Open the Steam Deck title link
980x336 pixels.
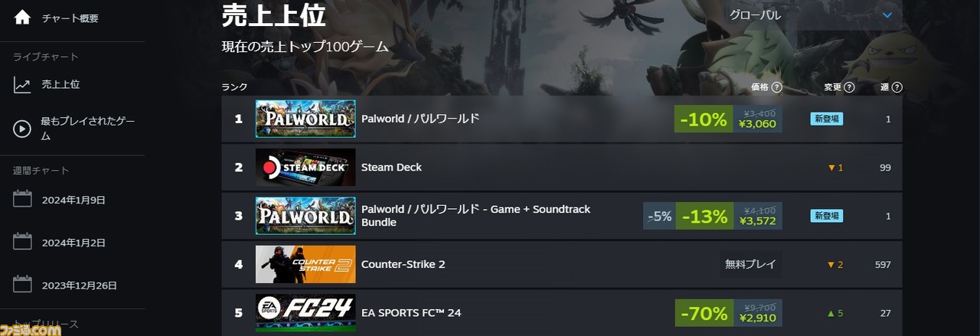(391, 167)
